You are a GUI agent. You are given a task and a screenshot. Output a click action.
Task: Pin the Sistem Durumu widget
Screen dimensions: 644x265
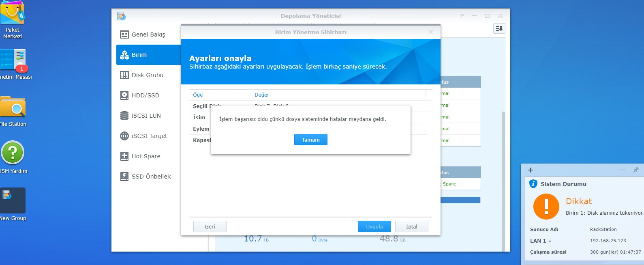click(635, 170)
